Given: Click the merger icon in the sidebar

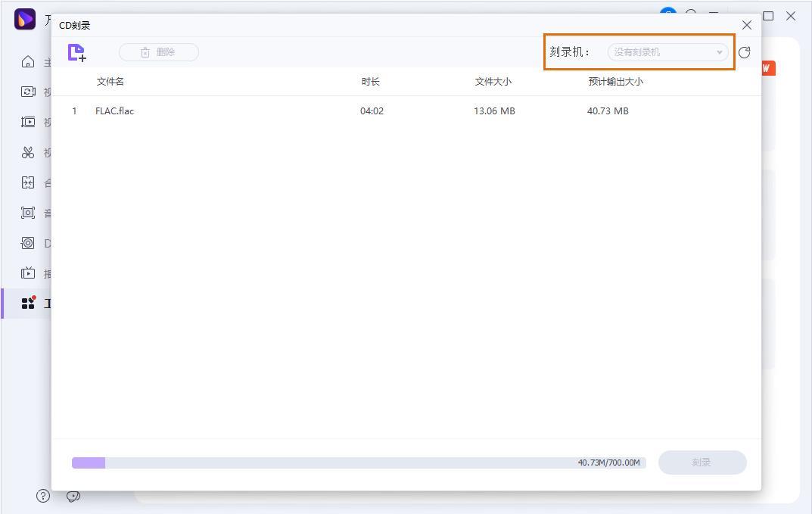Looking at the screenshot, I should click(28, 182).
